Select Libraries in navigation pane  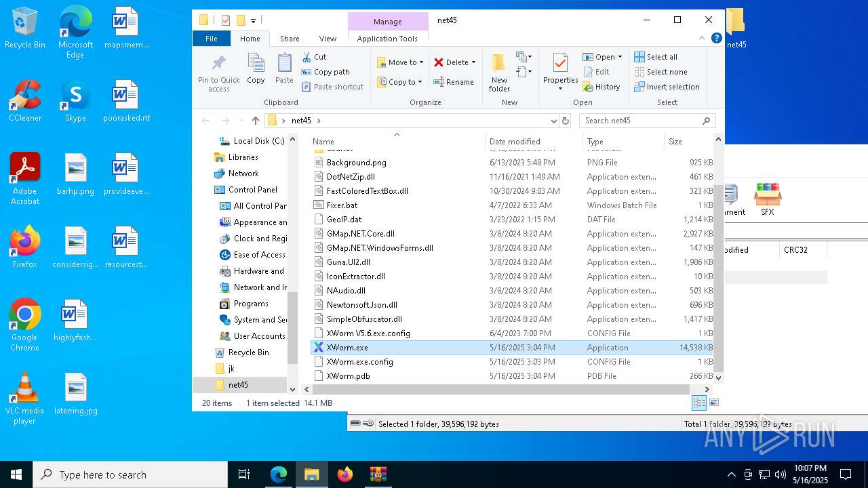pyautogui.click(x=237, y=157)
